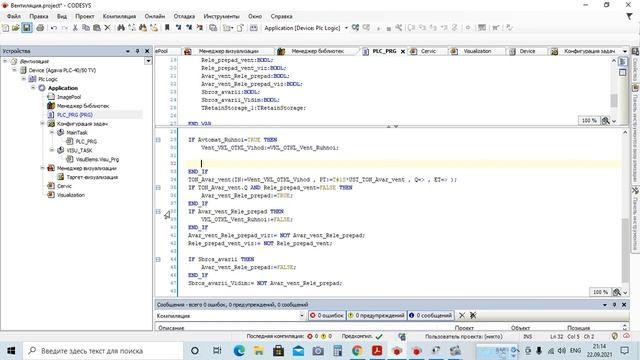
Task: Collapse the IF Avar_vent_Rele_prepad code block
Action: (x=158, y=211)
